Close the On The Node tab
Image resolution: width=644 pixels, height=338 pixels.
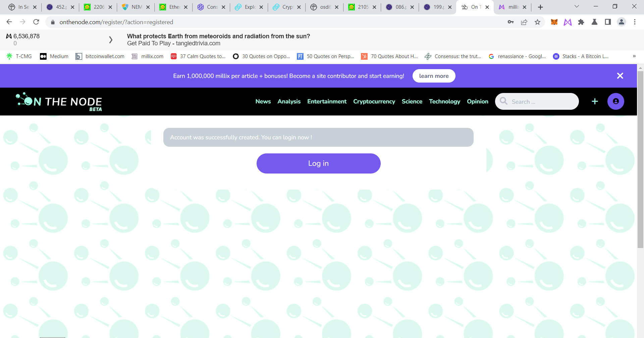point(487,7)
